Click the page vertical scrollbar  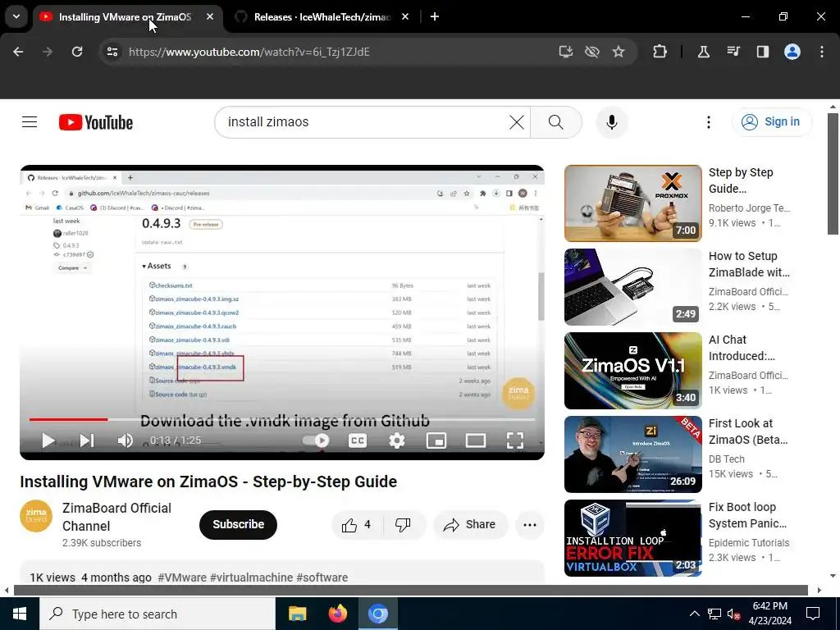click(832, 174)
